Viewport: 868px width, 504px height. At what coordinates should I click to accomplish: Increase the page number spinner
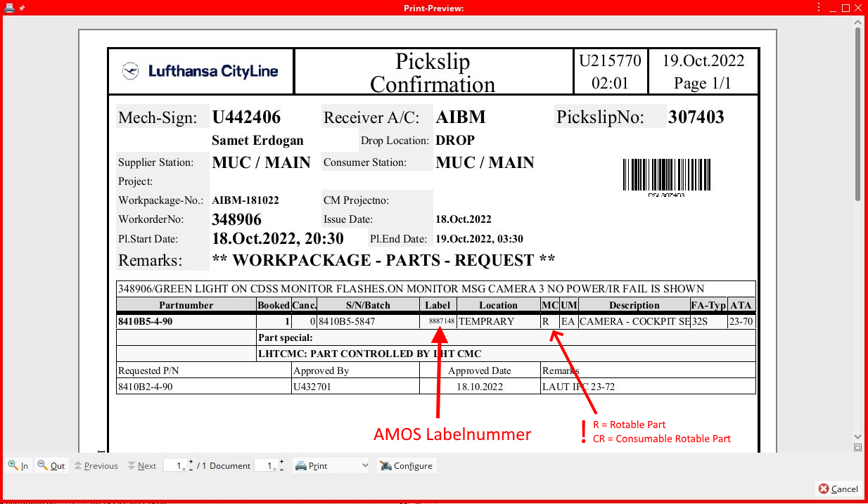coord(191,462)
